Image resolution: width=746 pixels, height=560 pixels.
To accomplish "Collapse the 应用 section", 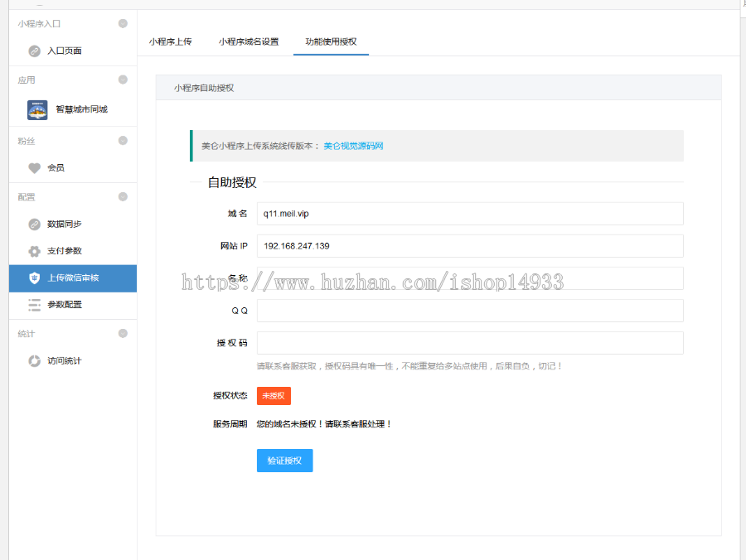I will [x=124, y=80].
